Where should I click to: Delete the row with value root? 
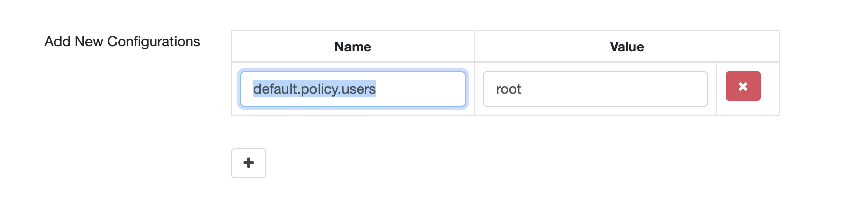pos(743,86)
